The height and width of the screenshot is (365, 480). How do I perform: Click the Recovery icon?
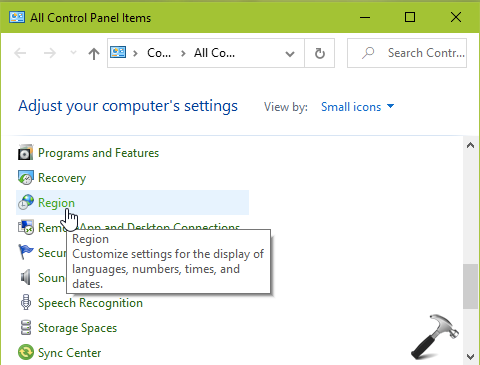point(25,178)
